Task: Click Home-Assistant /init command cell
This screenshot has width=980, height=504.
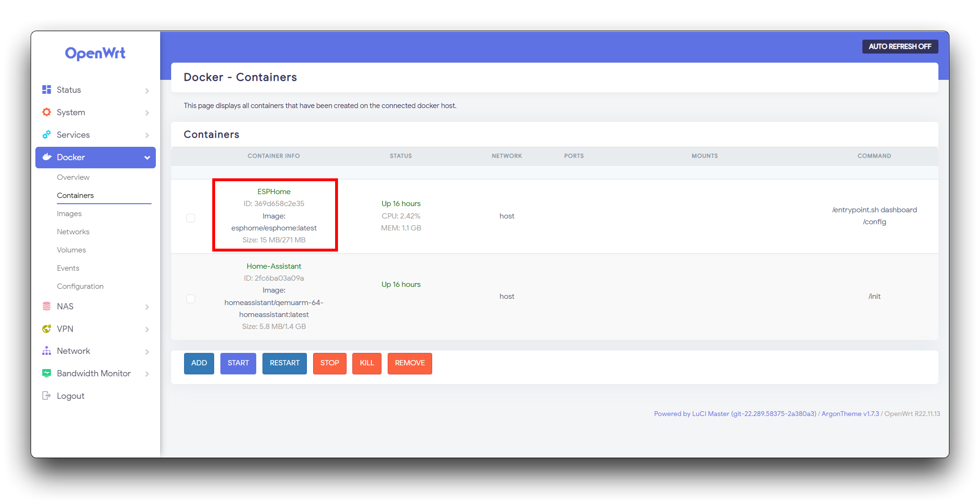Action: (x=874, y=296)
